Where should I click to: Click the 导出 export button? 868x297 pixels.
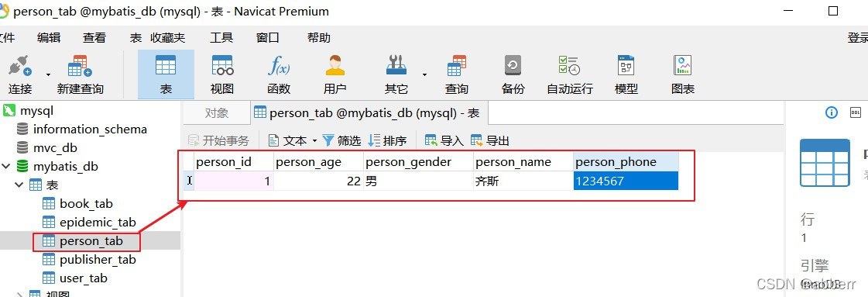click(x=490, y=140)
